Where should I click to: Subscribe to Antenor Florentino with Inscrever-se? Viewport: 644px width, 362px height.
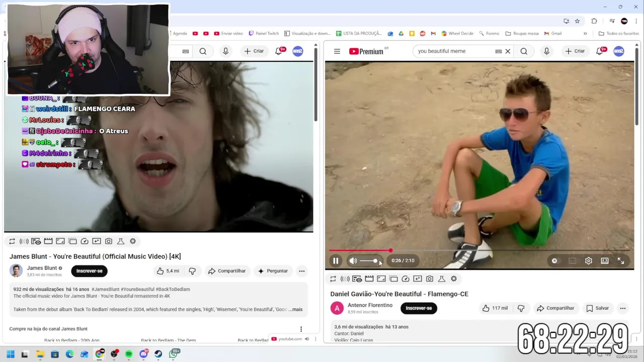click(419, 308)
